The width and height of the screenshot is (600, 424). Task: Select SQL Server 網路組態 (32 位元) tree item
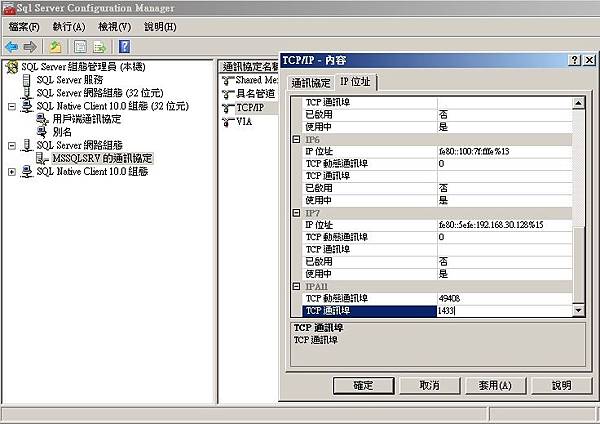[x=100, y=93]
